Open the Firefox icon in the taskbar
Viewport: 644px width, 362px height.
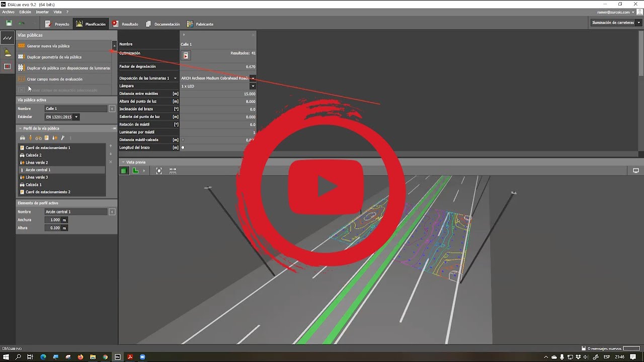(x=80, y=357)
